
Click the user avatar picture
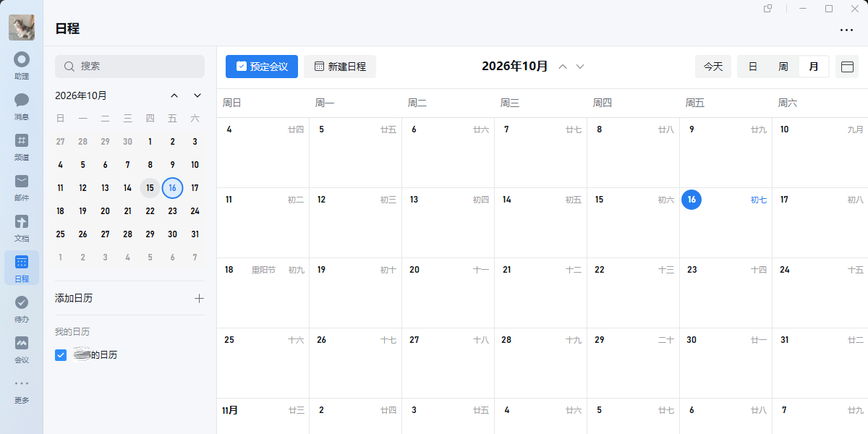point(22,27)
